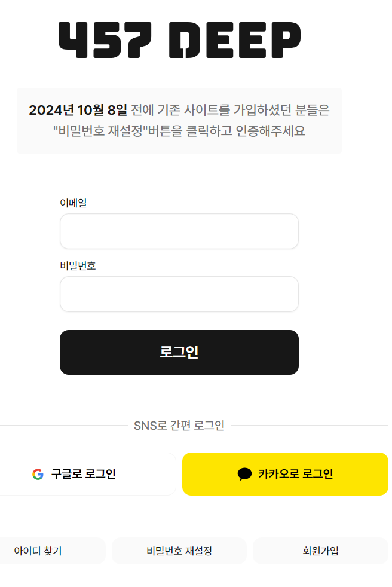Image resolution: width=392 pixels, height=587 pixels.
Task: Click the Kakao speech bubble icon
Action: (244, 474)
